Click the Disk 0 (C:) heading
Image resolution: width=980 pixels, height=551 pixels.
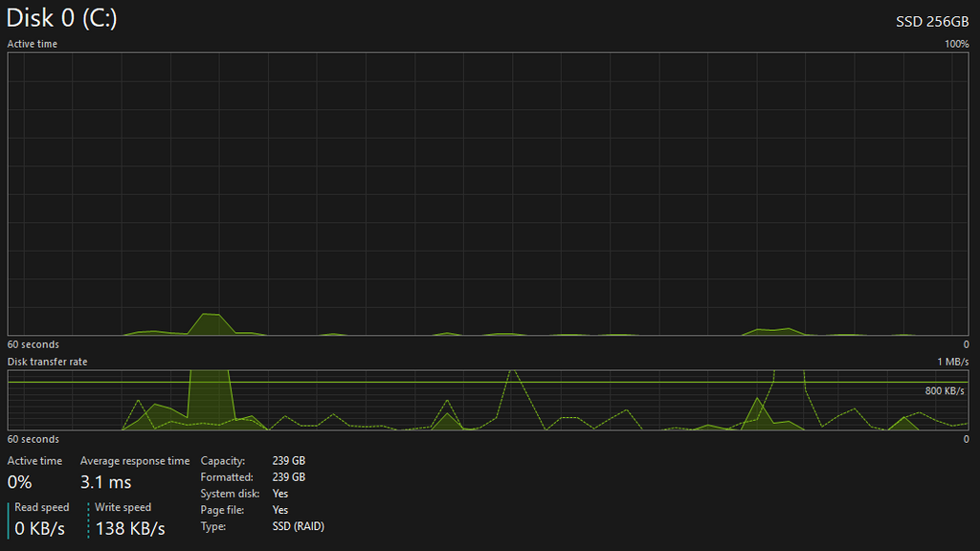click(x=62, y=18)
